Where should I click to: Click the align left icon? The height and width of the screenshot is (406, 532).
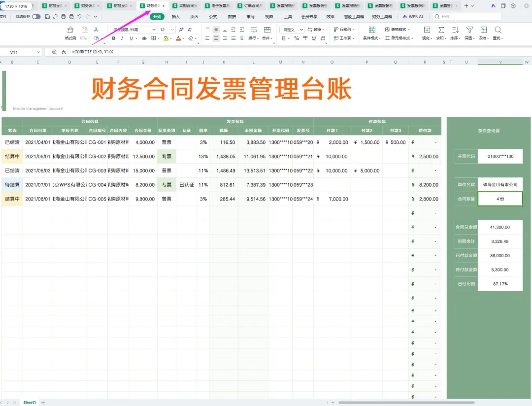[208, 38]
